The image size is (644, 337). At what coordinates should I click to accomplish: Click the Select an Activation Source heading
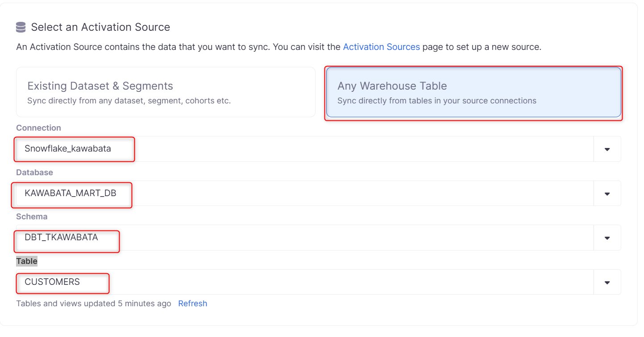(100, 27)
